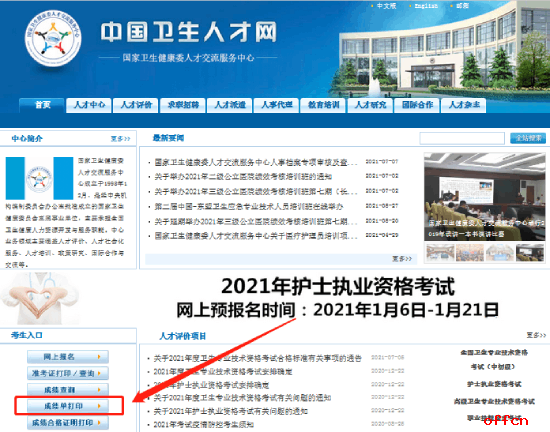Select the first small news thumbnail

click(x=440, y=252)
